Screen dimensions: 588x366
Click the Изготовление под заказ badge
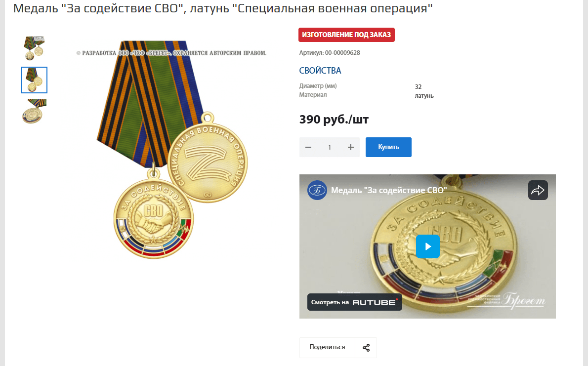point(346,35)
